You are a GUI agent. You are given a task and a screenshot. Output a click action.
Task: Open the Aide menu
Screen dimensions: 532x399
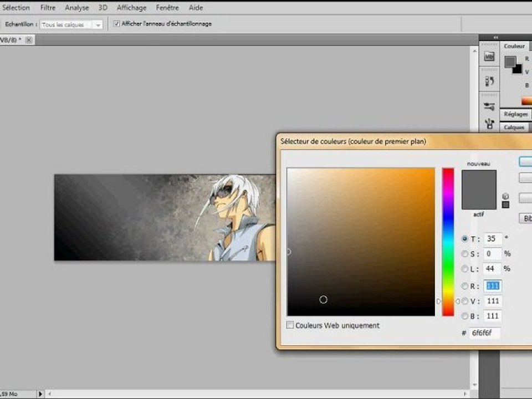196,7
